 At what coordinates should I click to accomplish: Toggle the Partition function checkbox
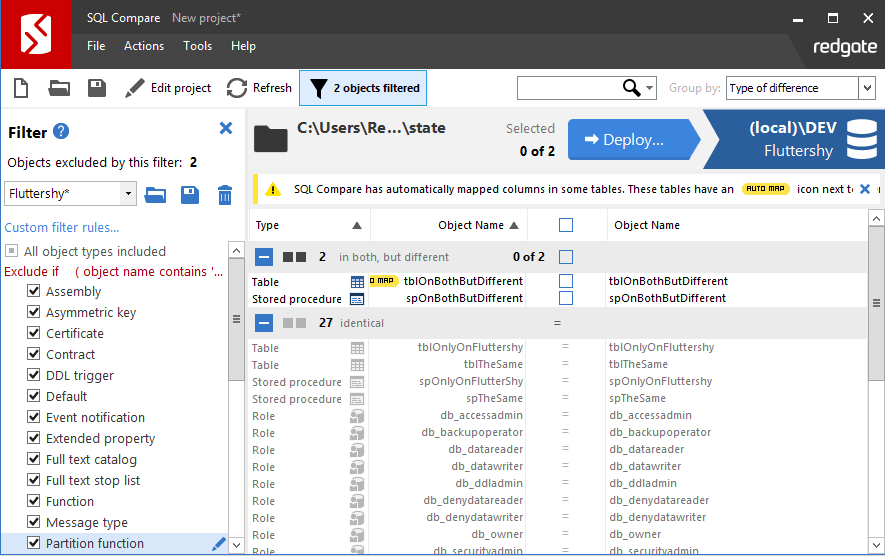pos(34,542)
